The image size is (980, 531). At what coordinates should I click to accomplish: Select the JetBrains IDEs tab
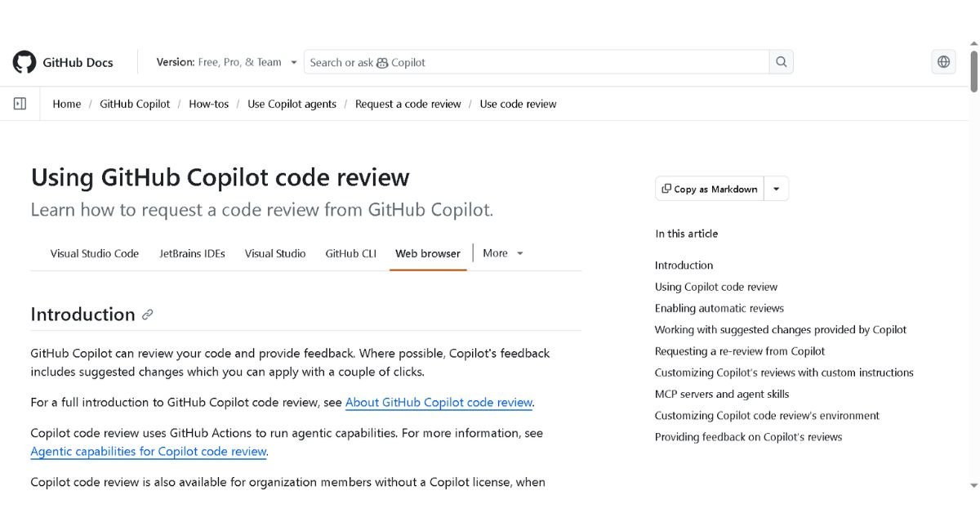coord(192,253)
